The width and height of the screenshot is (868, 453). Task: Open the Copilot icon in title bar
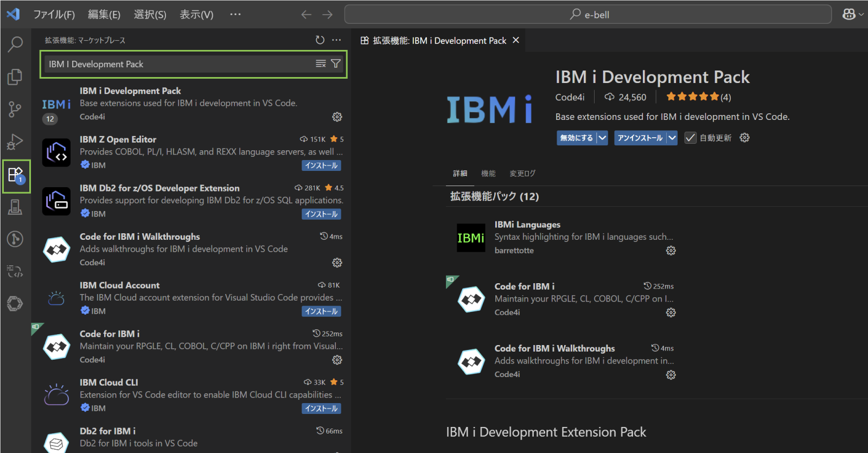(x=849, y=15)
